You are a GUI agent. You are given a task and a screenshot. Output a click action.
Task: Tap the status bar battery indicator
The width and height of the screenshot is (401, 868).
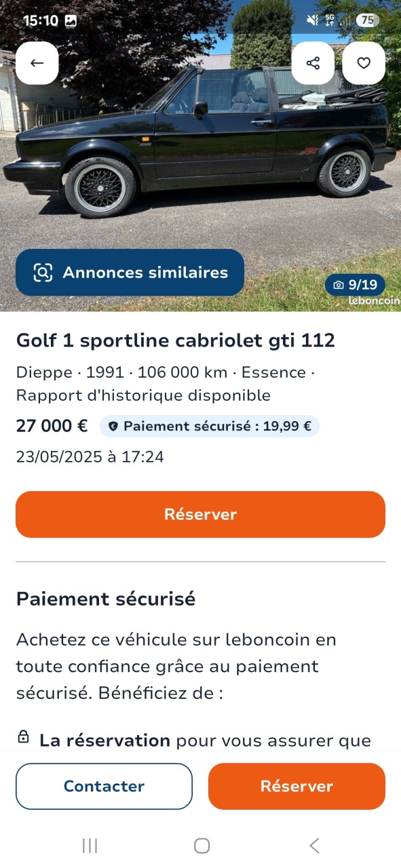[x=366, y=20]
